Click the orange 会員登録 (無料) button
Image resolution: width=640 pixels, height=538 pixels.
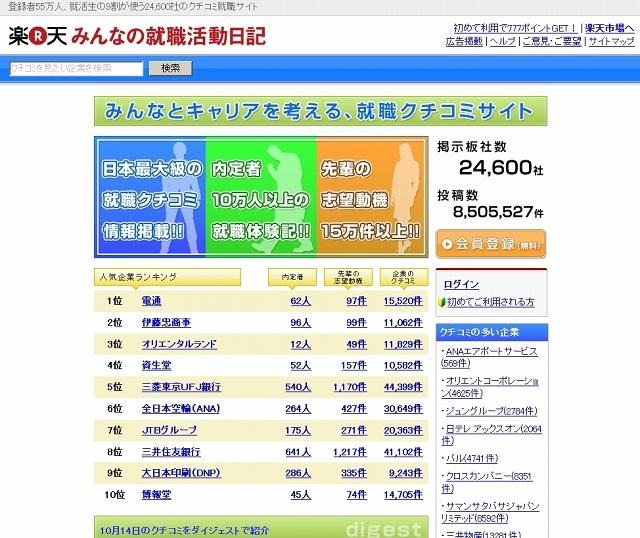point(491,244)
